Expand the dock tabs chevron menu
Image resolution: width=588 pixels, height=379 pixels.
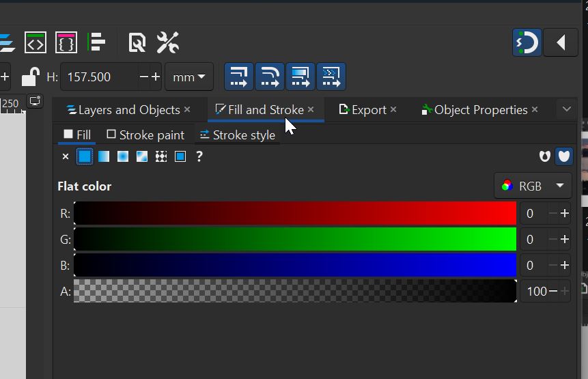click(x=567, y=109)
